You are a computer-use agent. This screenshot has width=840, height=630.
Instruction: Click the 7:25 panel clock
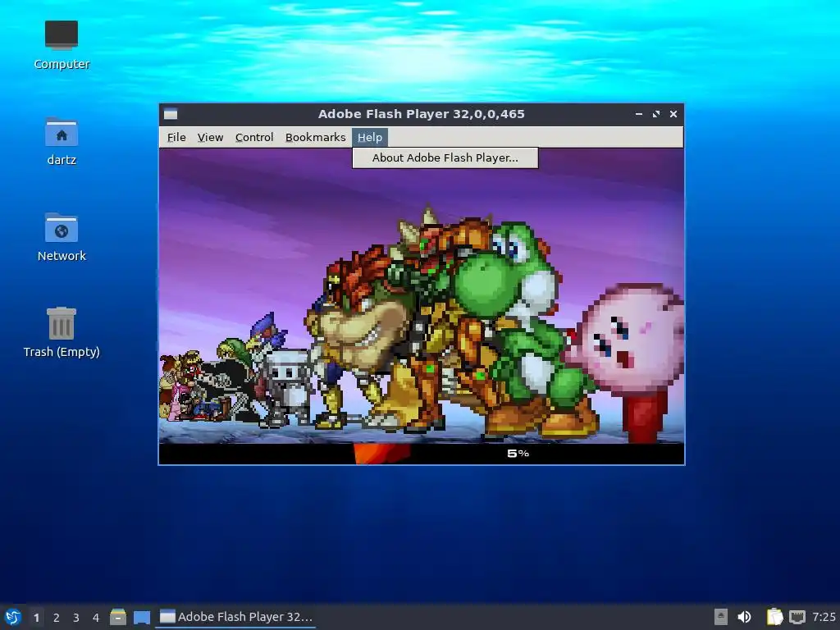(x=824, y=617)
